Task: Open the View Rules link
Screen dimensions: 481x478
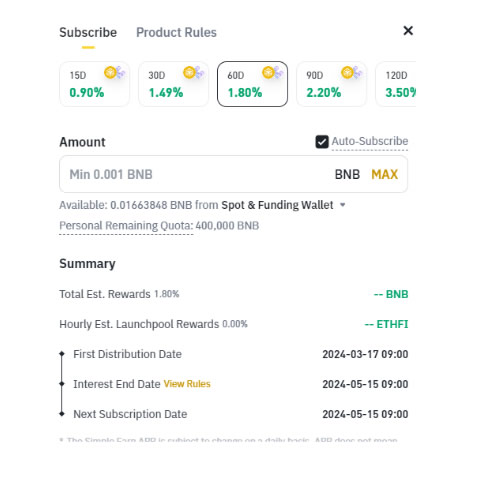Action: [187, 384]
